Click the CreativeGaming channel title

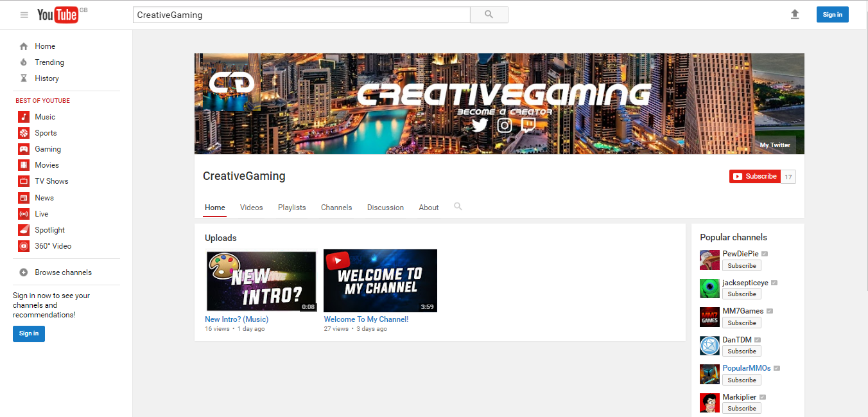pyautogui.click(x=244, y=176)
